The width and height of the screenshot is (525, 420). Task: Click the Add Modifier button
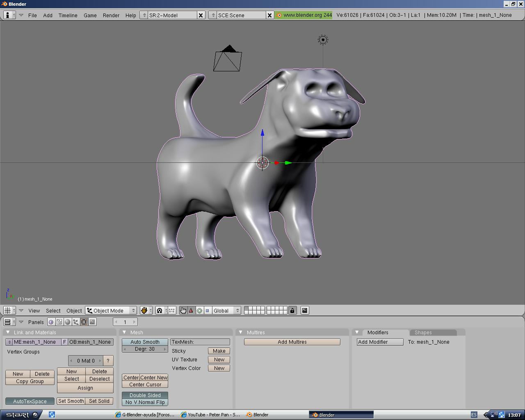380,342
